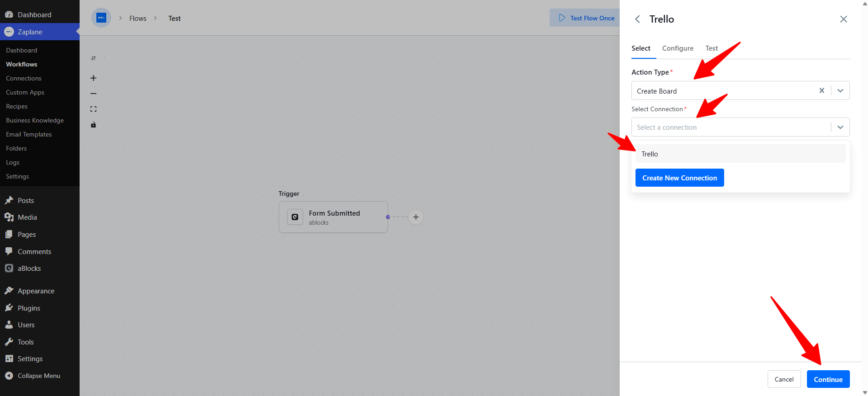Viewport: 868px width, 396px height.
Task: Open Recipes in the sidebar
Action: tap(17, 106)
